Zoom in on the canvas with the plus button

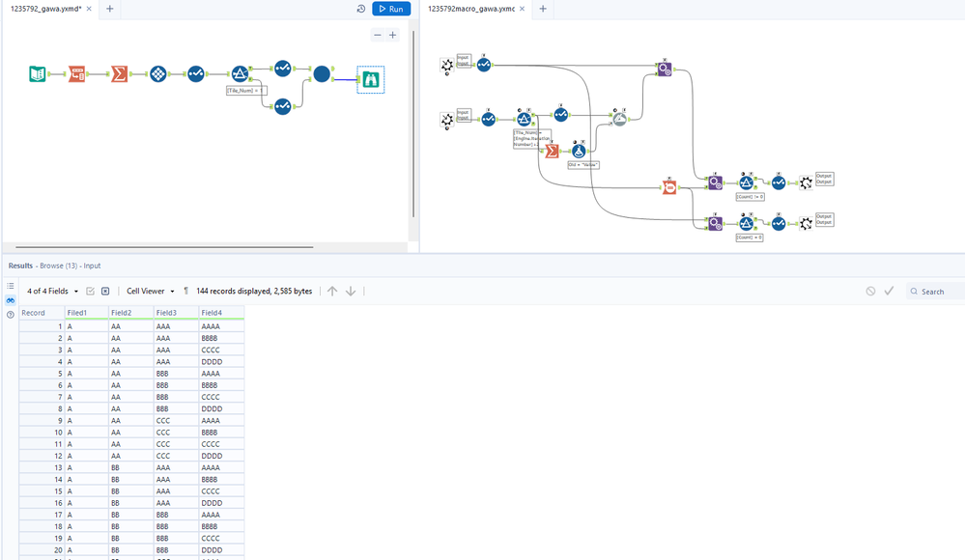pos(392,35)
